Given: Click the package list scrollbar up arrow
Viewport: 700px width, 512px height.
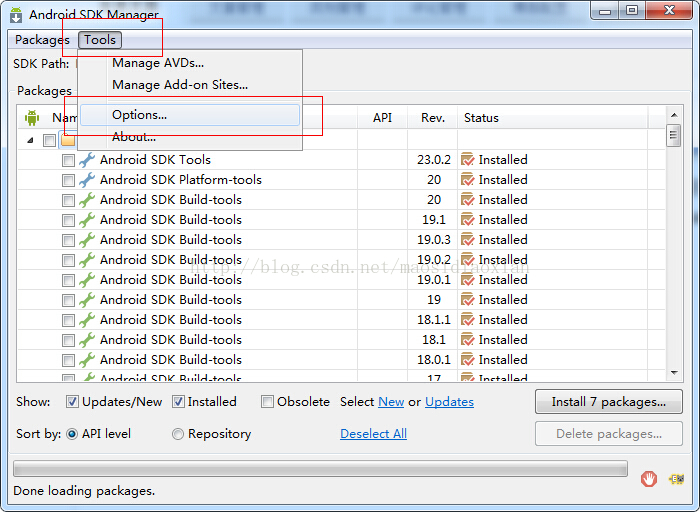Looking at the screenshot, I should coord(674,115).
